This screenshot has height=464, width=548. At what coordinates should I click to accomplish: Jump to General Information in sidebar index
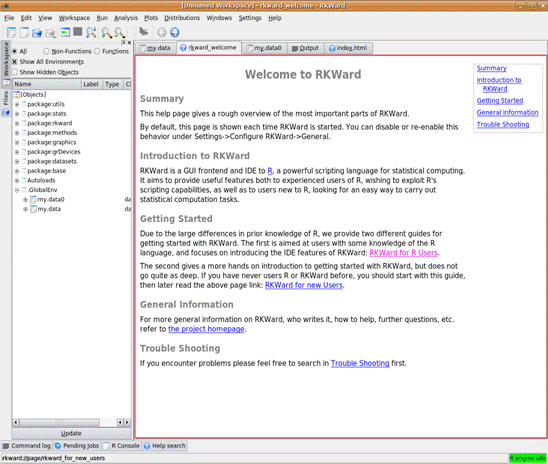507,113
